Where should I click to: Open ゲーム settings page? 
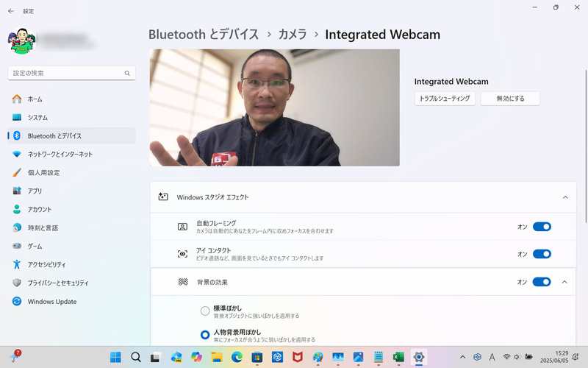(x=71, y=246)
